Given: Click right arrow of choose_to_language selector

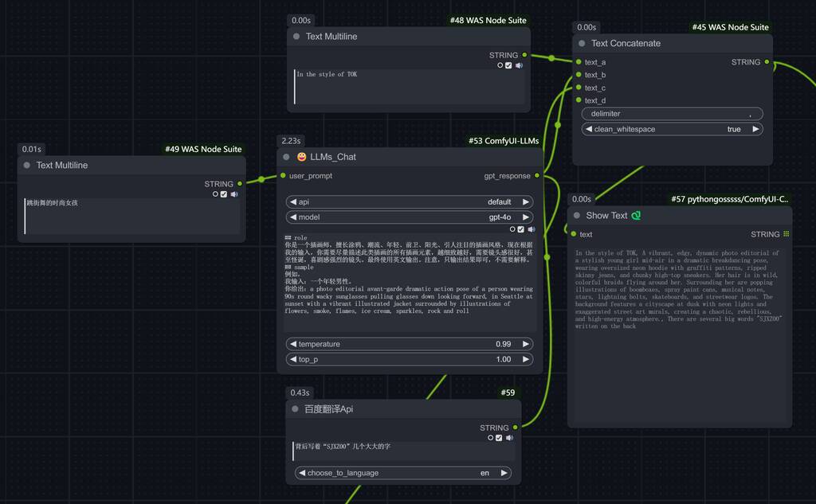Looking at the screenshot, I should click(504, 473).
